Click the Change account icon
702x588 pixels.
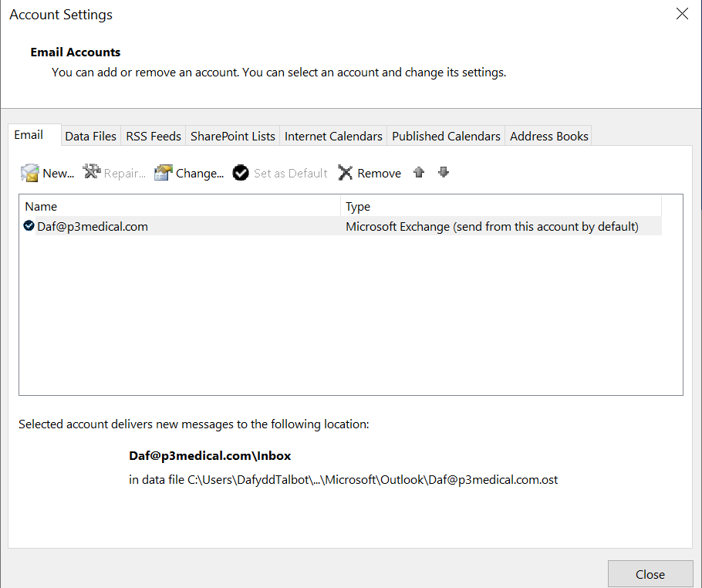(164, 172)
